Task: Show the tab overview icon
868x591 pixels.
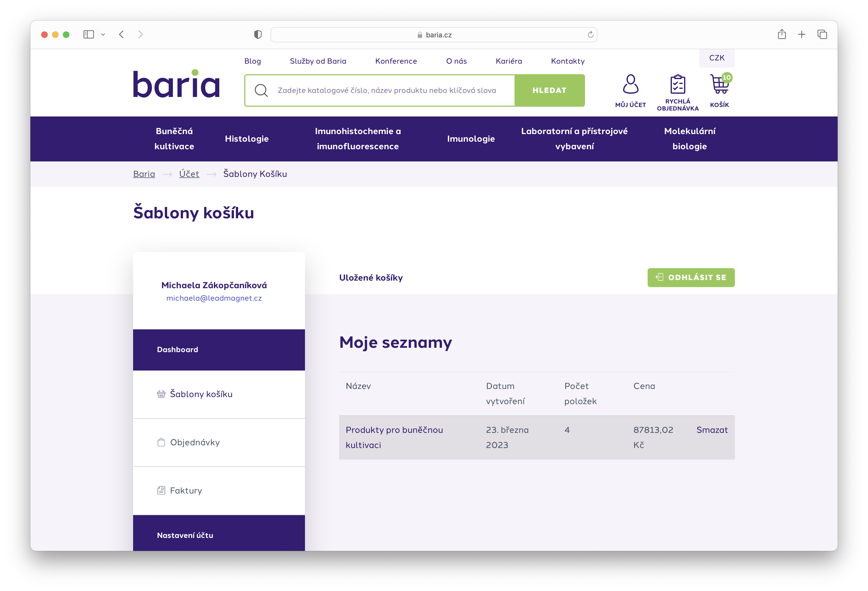Action: click(x=822, y=35)
